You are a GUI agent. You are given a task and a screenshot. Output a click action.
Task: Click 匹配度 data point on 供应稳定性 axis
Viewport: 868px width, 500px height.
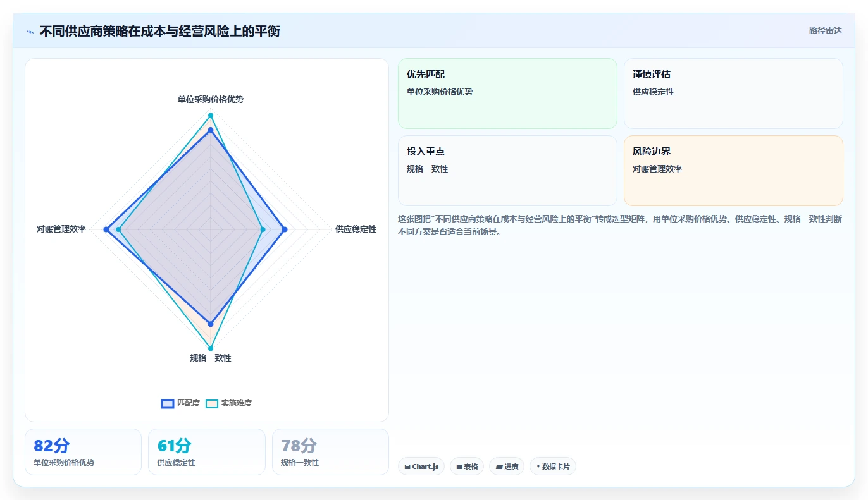tap(285, 229)
